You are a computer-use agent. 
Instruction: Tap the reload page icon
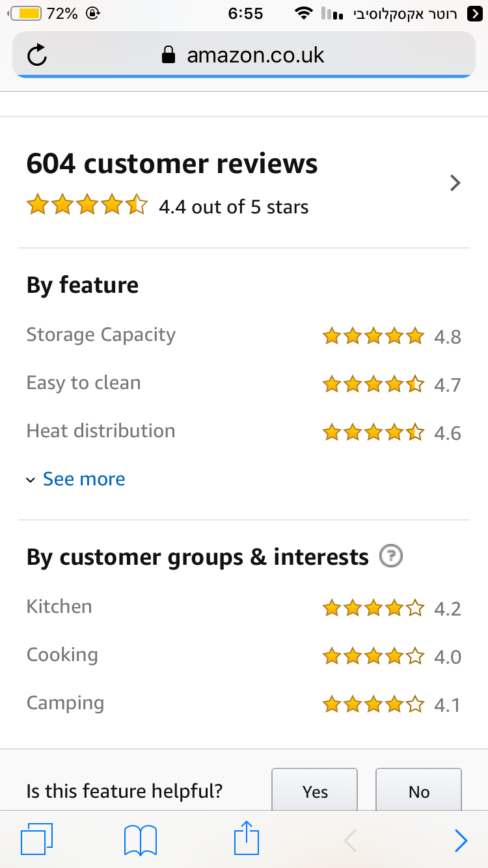[x=38, y=56]
